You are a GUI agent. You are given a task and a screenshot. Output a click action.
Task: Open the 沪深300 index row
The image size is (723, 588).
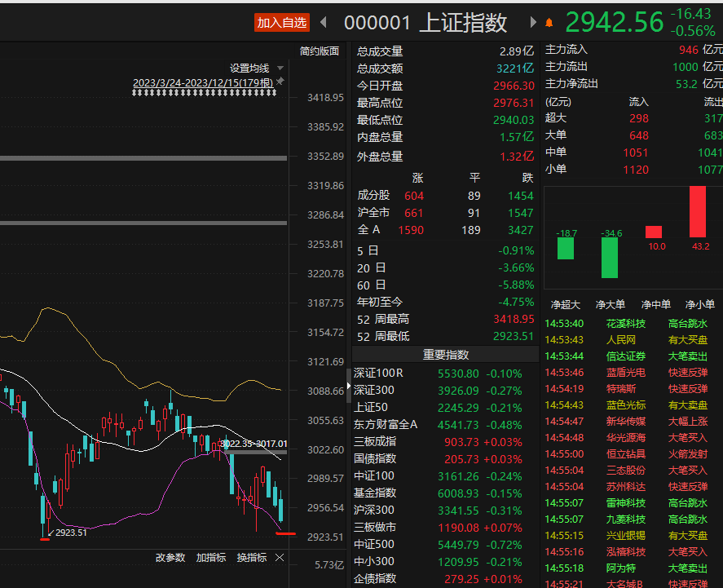[x=445, y=510]
